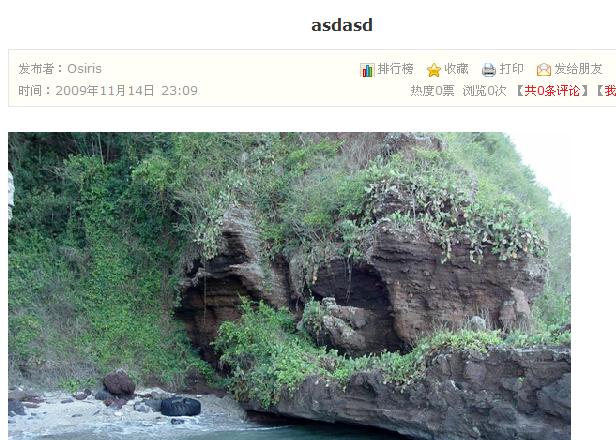Screen dimensions: 616x440
Task: Click the 23:09 time text
Action: tap(180, 91)
